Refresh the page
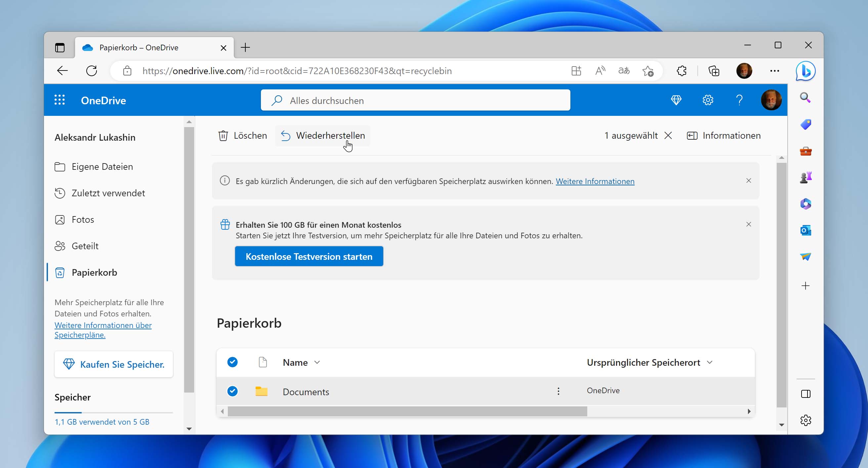Screen dimensions: 868x468 (91, 71)
